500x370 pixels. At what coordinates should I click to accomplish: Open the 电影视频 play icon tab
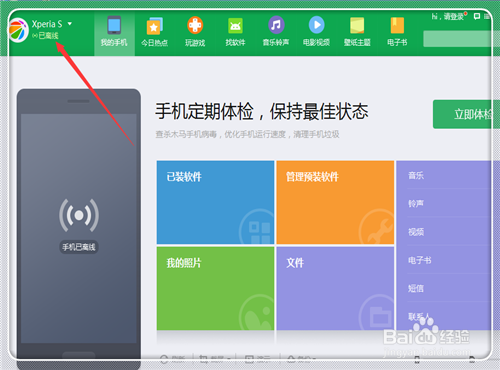[316, 32]
